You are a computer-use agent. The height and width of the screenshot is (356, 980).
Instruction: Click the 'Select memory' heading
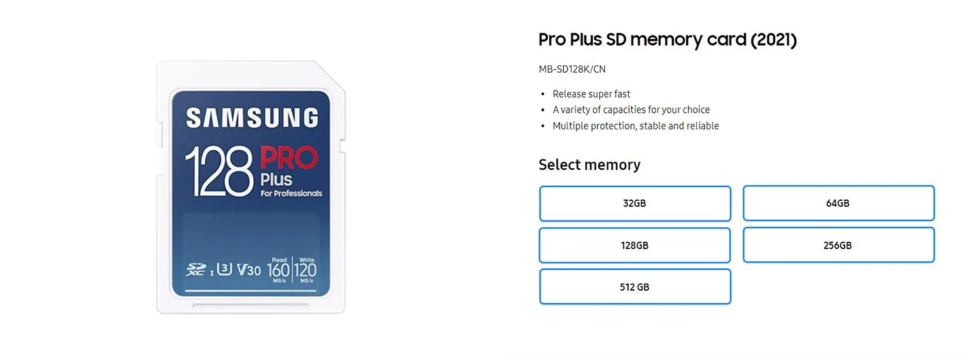[x=589, y=165]
